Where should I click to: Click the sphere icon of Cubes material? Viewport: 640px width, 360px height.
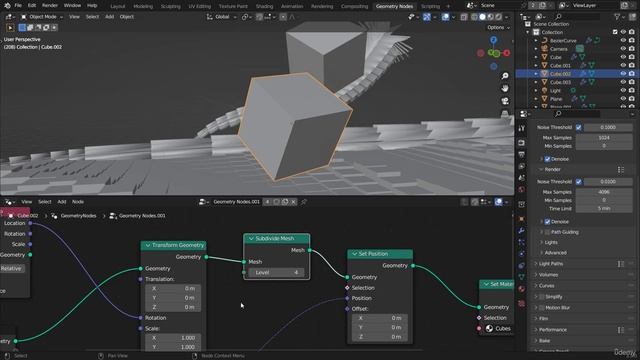pyautogui.click(x=489, y=329)
